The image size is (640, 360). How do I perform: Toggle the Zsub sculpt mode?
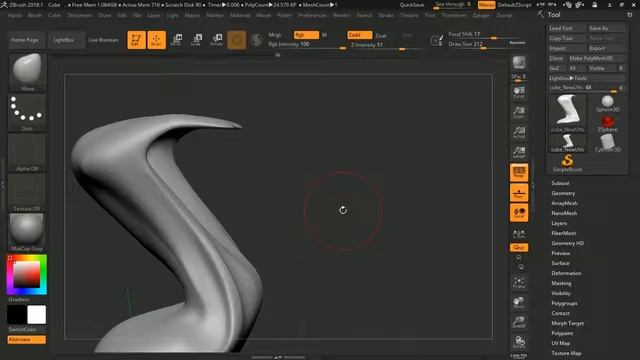tap(381, 36)
